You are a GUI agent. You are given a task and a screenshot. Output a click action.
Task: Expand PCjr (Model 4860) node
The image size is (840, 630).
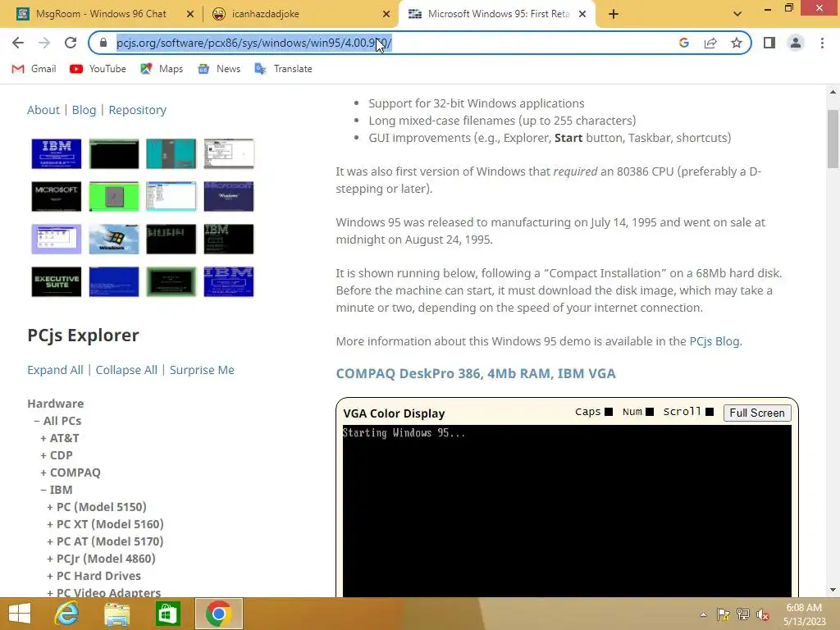pyautogui.click(x=101, y=558)
